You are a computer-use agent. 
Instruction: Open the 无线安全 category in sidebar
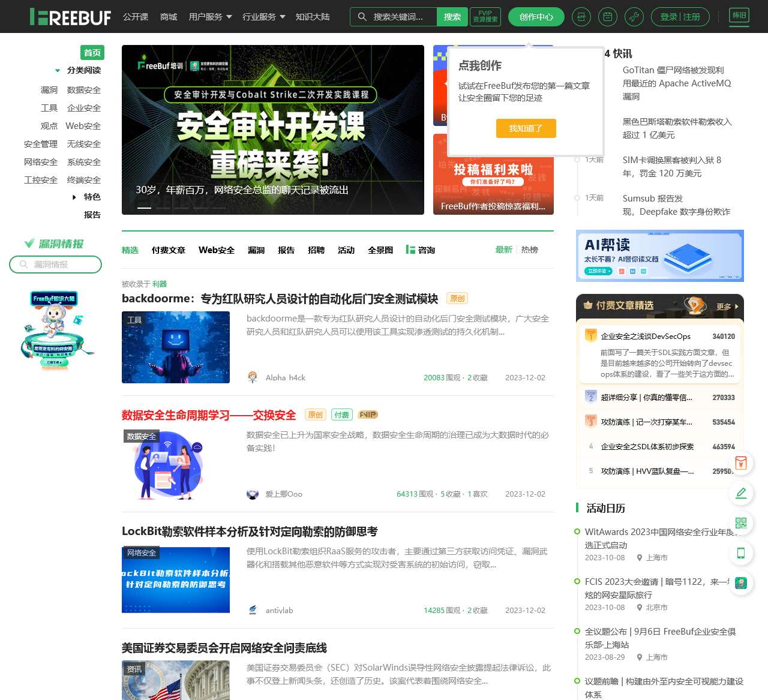[x=84, y=144]
